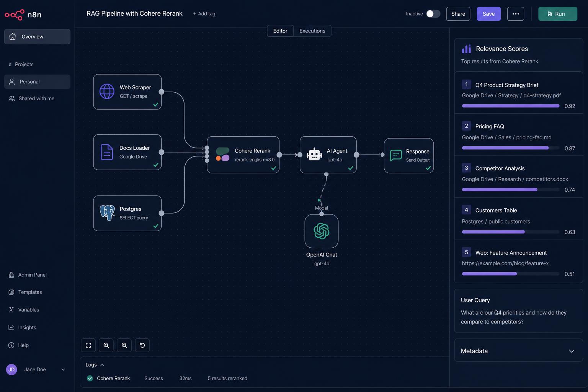
Task: Select the Docs Loader document icon
Action: (107, 152)
